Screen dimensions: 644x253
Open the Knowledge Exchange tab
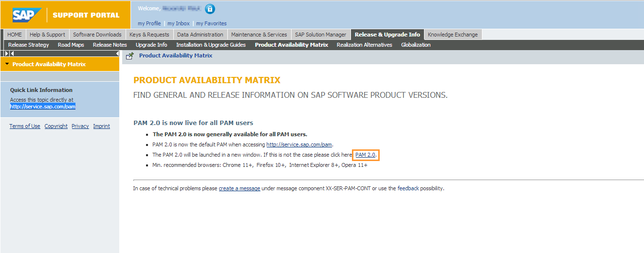453,35
